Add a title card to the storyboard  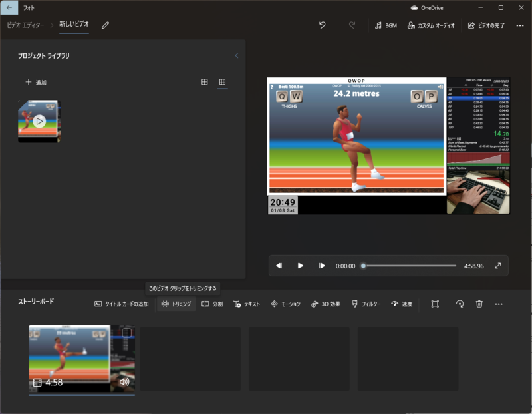(x=122, y=304)
